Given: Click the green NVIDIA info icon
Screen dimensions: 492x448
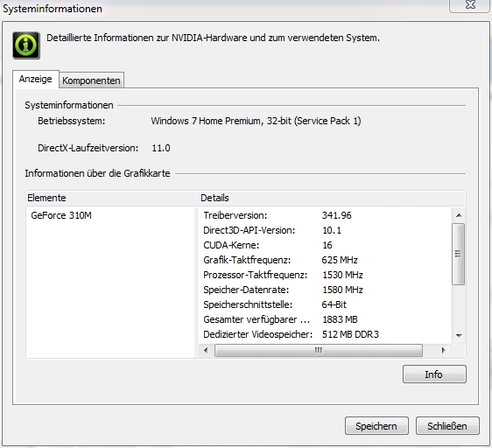Looking at the screenshot, I should click(26, 45).
